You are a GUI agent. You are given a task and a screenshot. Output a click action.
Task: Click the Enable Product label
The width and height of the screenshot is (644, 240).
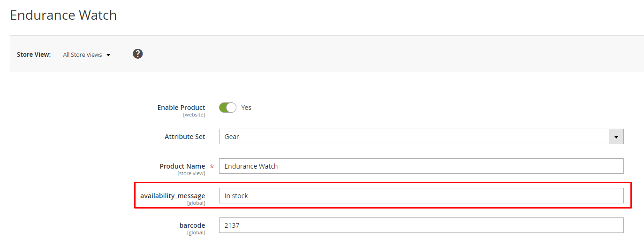coord(181,108)
